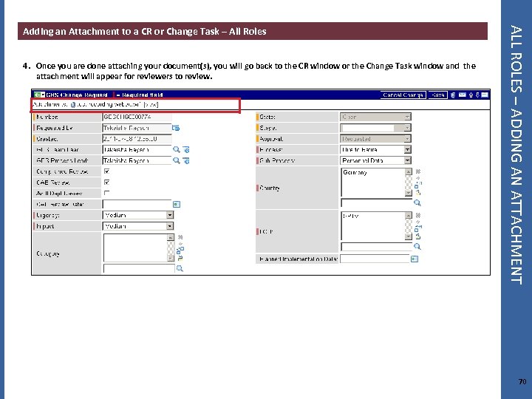Click search input field under list below Country
The width and height of the screenshot is (532, 399).
click(x=377, y=247)
